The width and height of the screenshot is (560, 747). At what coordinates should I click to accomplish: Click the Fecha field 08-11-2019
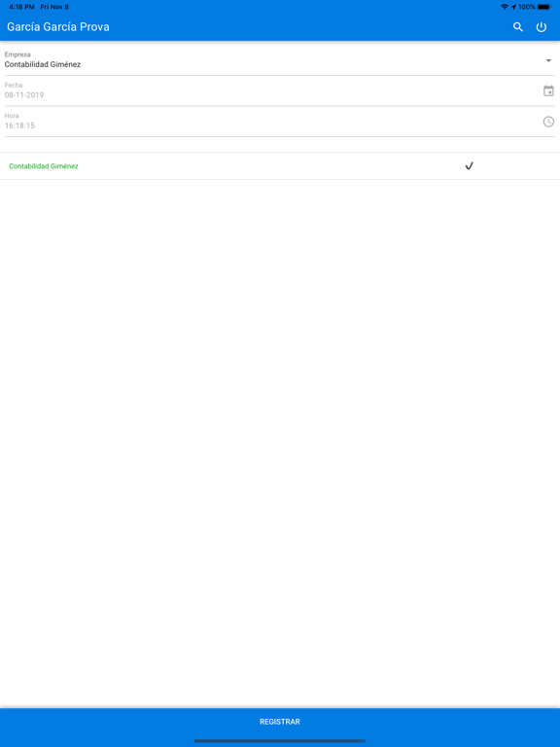coord(280,91)
